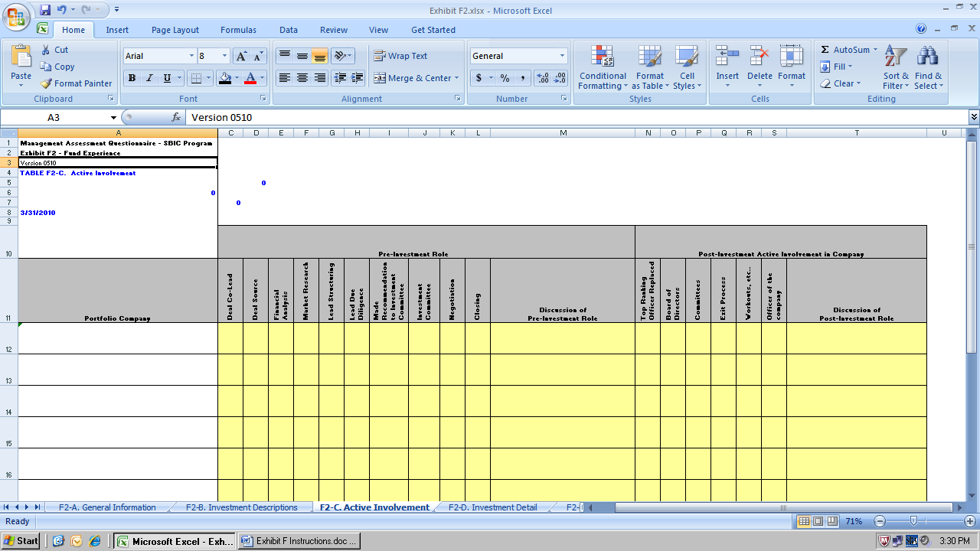Click the Find & Select binoculars icon
Screen dimensions: 980x551
point(928,58)
